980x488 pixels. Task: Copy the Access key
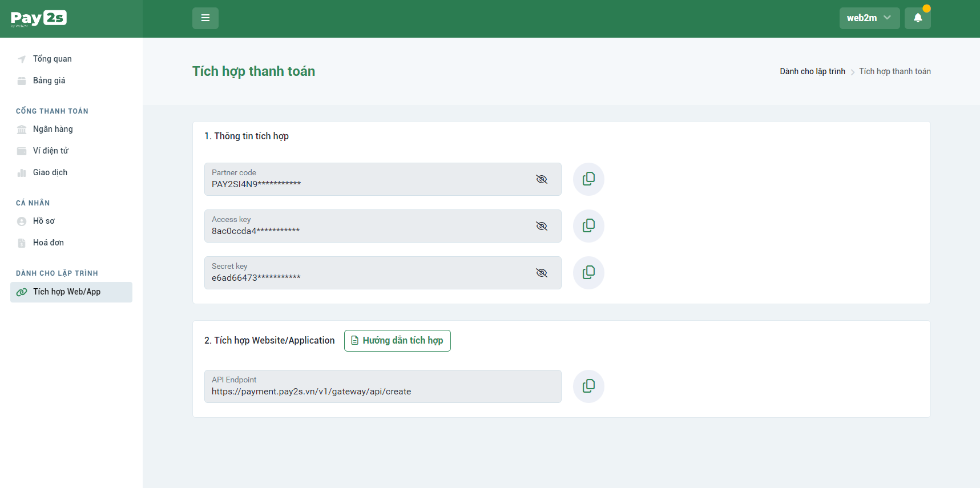[x=588, y=226]
